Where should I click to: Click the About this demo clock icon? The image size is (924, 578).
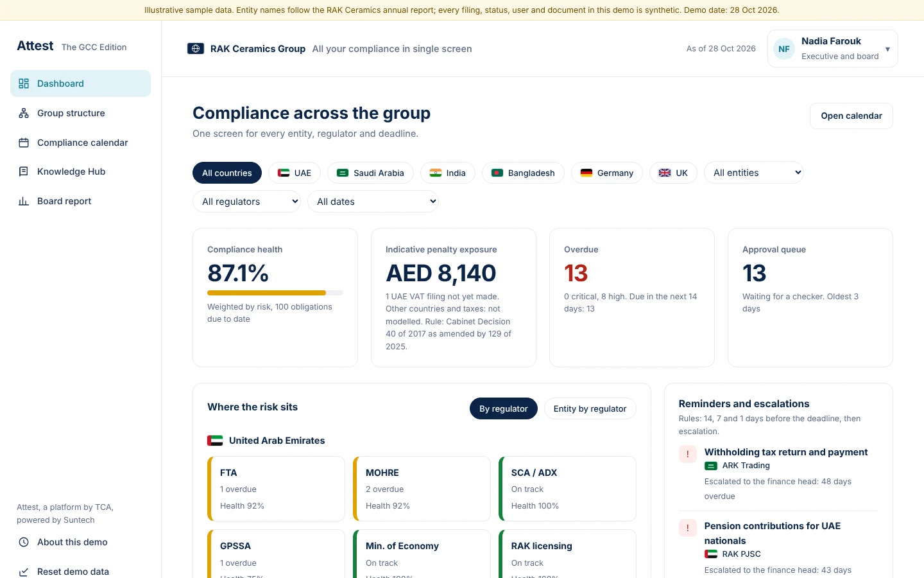24,542
